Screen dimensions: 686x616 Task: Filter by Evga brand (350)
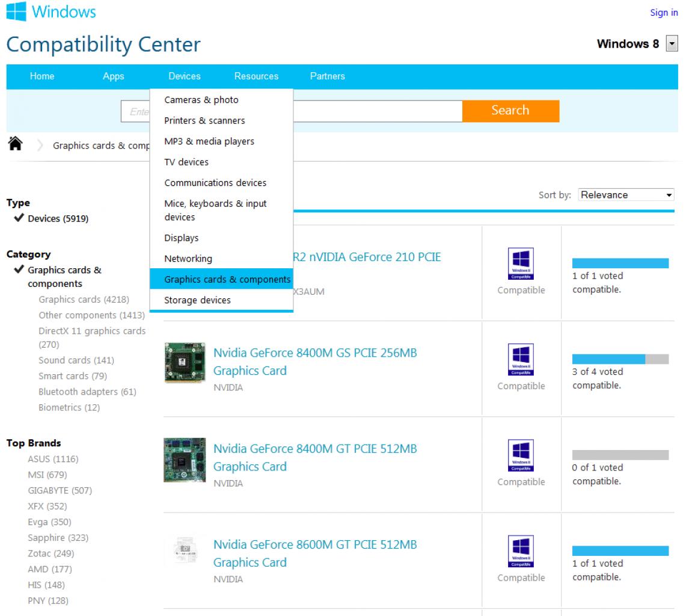pos(49,522)
